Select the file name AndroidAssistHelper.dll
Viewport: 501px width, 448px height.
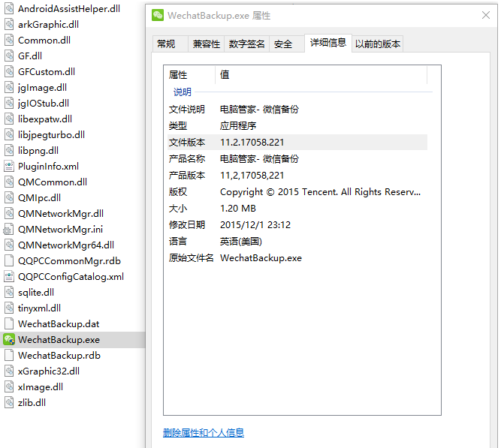(69, 8)
